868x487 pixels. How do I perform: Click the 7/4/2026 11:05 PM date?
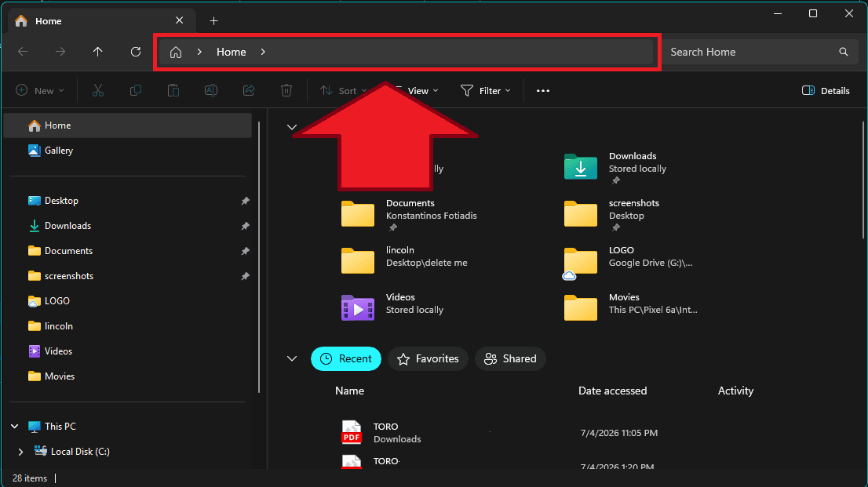click(x=619, y=433)
